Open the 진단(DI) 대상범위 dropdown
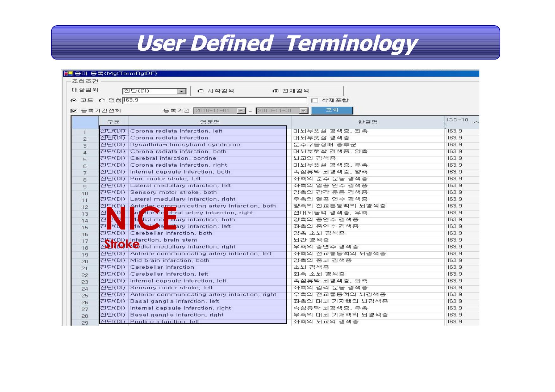555x392 pixels. pyautogui.click(x=181, y=91)
